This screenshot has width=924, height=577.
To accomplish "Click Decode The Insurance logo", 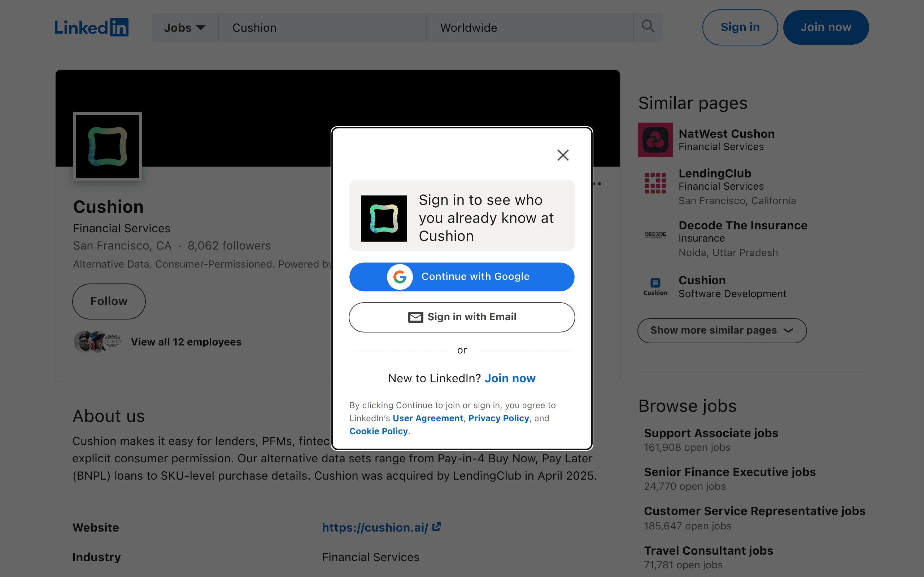I will click(x=655, y=235).
